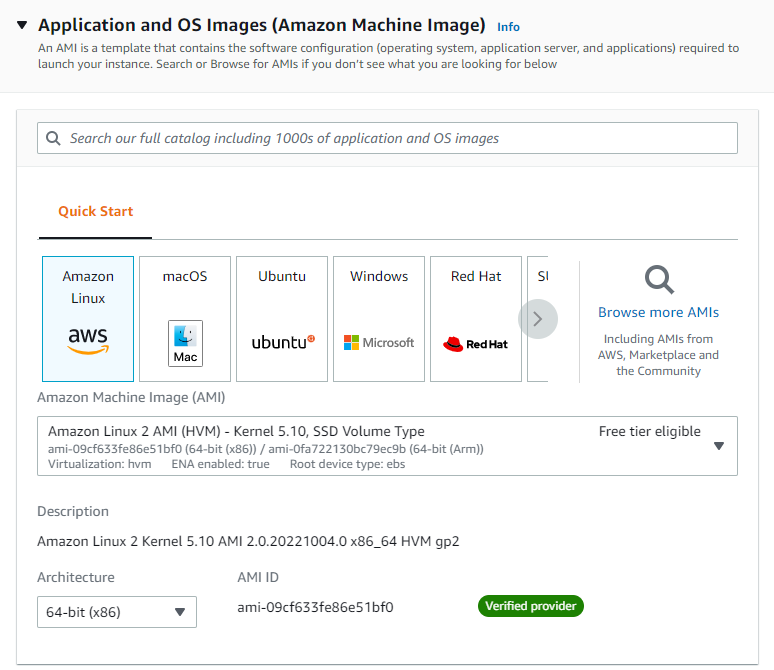Switch to the Quick Start tab
Screen dimensions: 774x670
(95, 211)
